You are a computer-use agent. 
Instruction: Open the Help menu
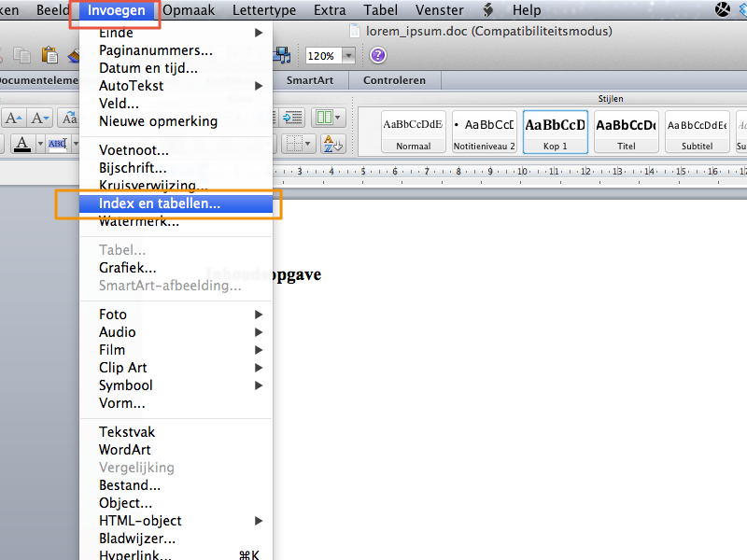pos(527,10)
